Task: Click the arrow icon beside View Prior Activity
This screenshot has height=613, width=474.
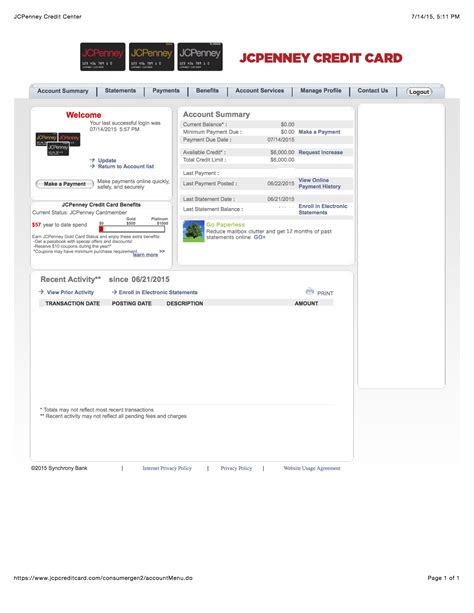Action: [41, 292]
